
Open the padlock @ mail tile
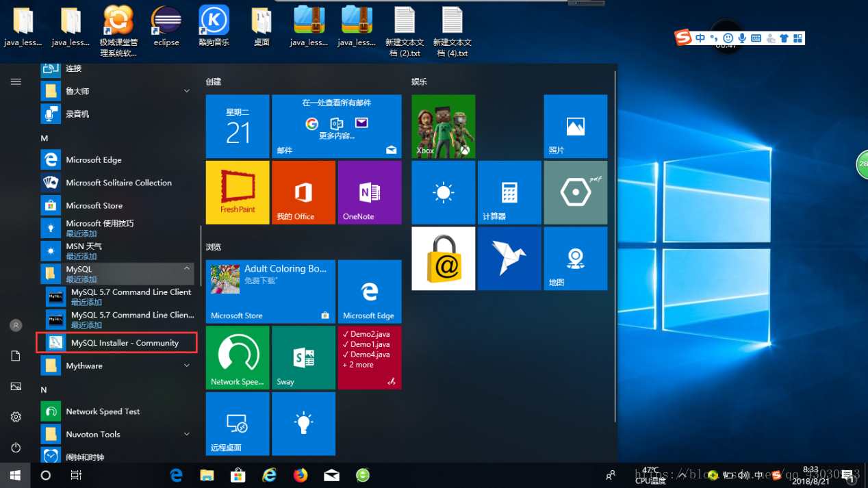pos(444,259)
